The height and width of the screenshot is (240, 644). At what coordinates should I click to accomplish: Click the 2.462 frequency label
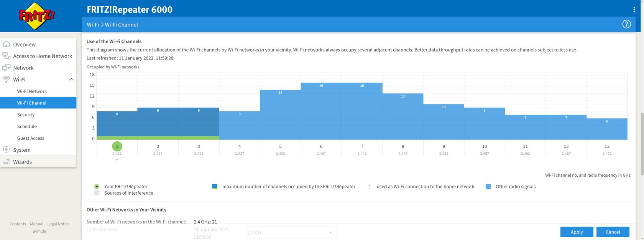[525, 154]
